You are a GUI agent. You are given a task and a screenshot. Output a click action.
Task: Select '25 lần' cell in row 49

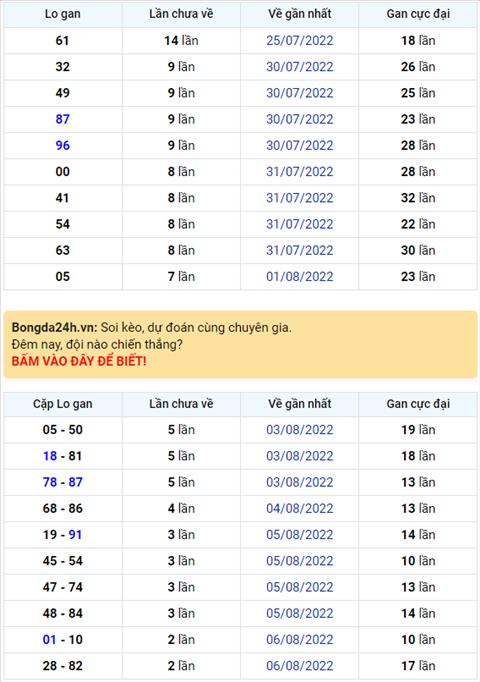click(x=418, y=93)
